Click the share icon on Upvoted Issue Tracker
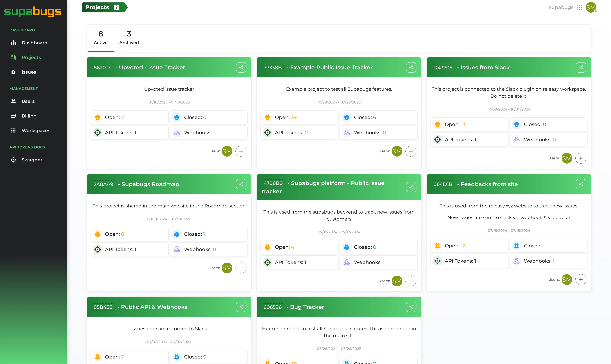Viewport: 611px width, 364px height. [241, 68]
